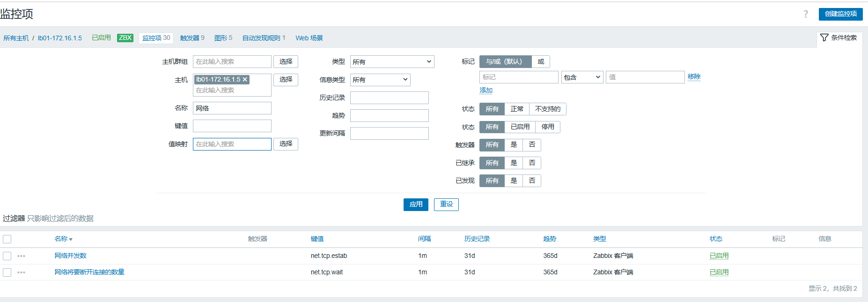The height and width of the screenshot is (302, 868).
Task: Focus the 更新间隔 filter field
Action: click(x=390, y=134)
